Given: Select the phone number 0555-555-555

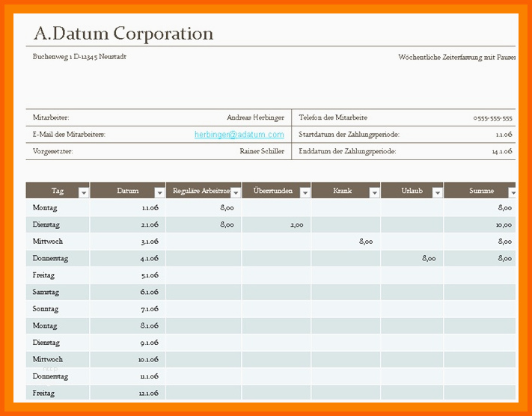Looking at the screenshot, I should (492, 118).
